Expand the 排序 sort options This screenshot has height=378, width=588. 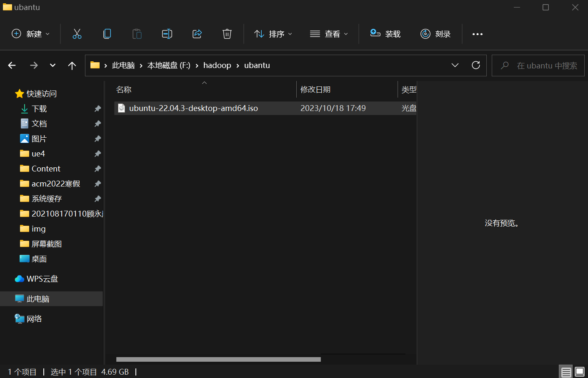click(x=273, y=34)
